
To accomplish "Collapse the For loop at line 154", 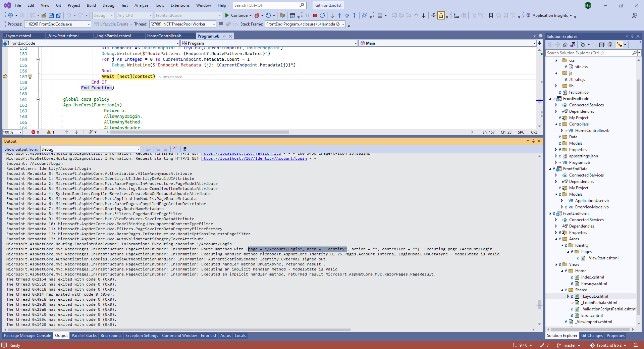I will [x=38, y=59].
